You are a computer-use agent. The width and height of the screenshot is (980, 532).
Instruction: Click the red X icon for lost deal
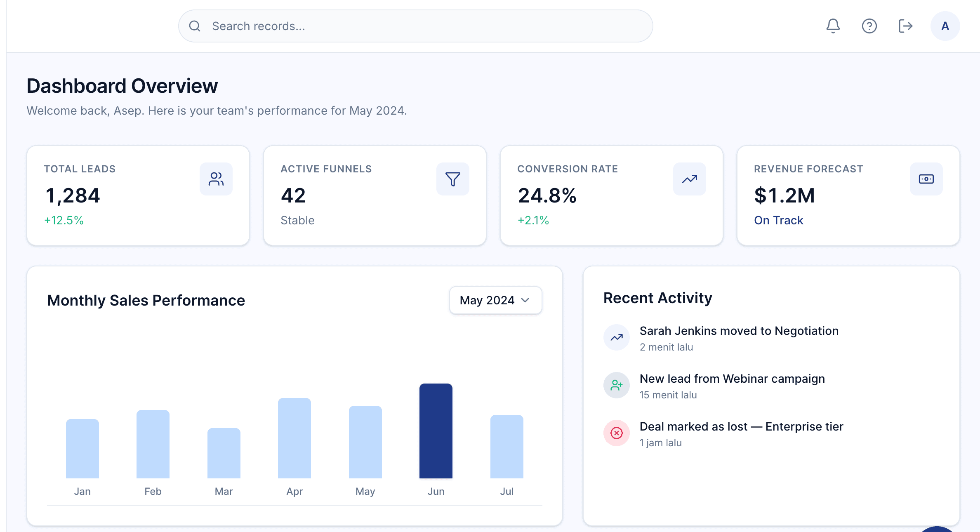point(617,433)
